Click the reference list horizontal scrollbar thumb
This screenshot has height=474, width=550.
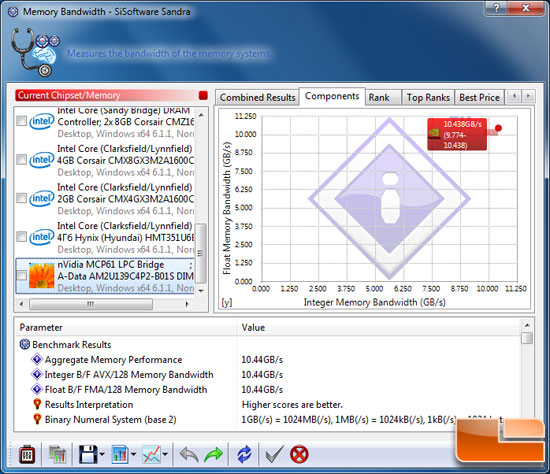point(91,304)
